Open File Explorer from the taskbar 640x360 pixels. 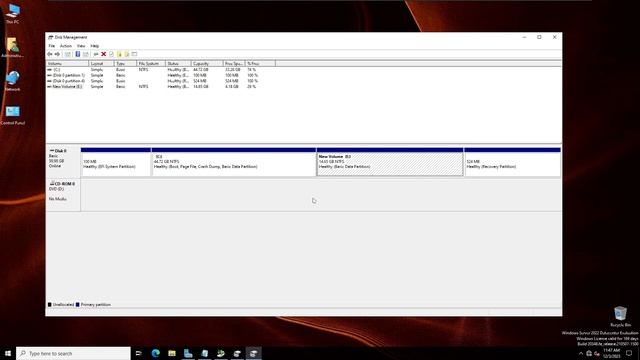click(x=172, y=353)
